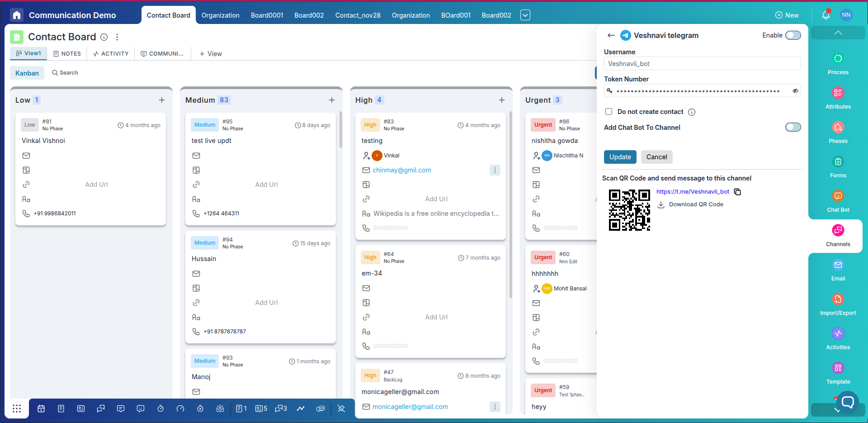The height and width of the screenshot is (423, 868).
Task: Switch to the Organization tab
Action: tap(220, 15)
